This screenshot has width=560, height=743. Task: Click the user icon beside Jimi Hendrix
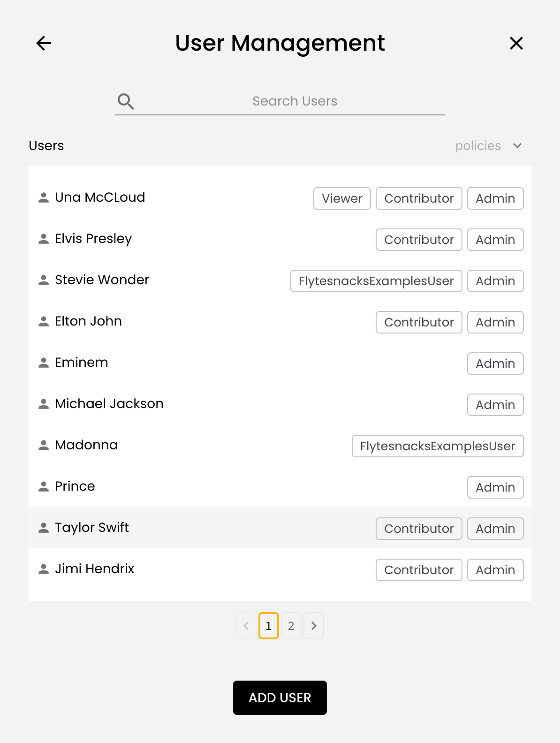[44, 569]
